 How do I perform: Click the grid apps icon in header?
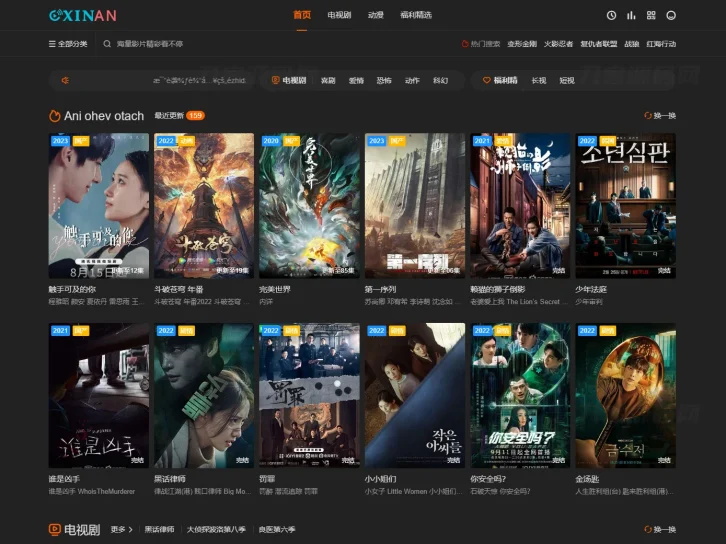pyautogui.click(x=651, y=15)
